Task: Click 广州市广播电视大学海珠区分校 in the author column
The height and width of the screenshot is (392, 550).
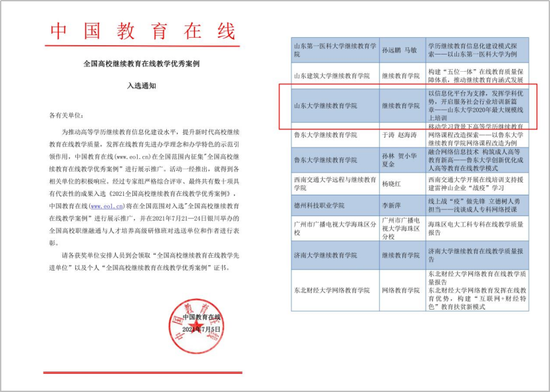Action: coord(402,229)
